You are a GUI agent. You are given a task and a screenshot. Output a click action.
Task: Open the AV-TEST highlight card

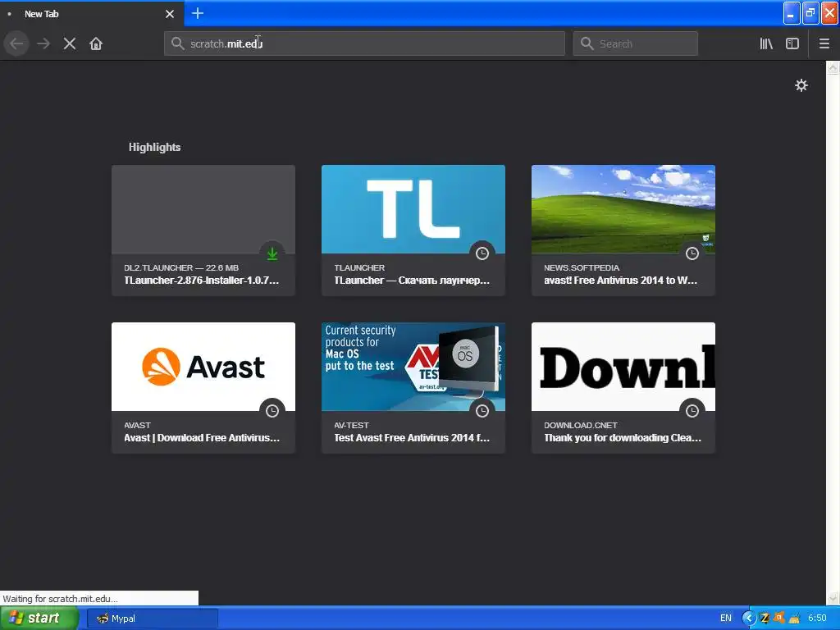[x=413, y=387]
